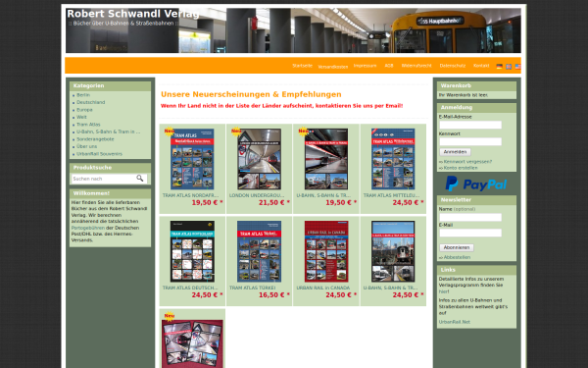This screenshot has width=588, height=368.
Task: Click TRAM ATLAS MITTELEU... title link
Action: [391, 195]
